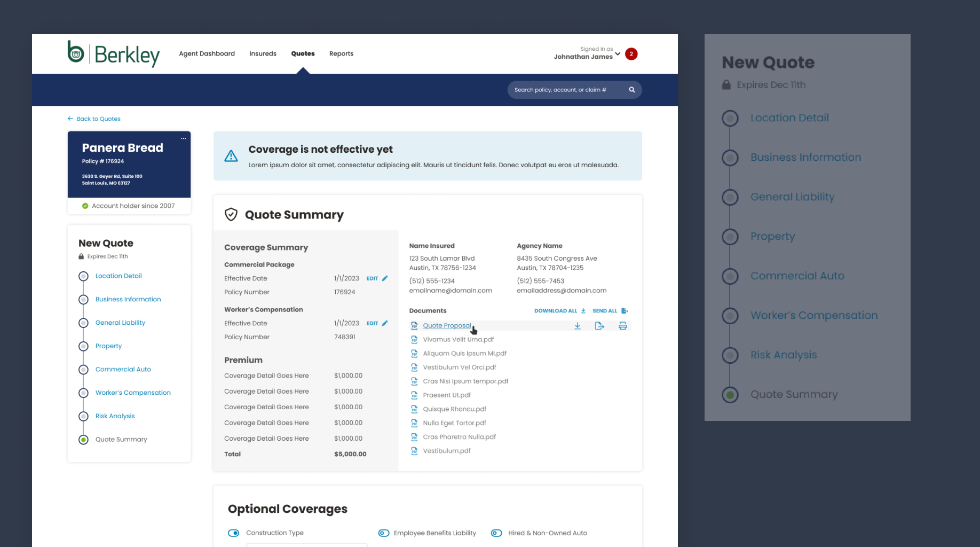Go to General Liability in sidebar
The height and width of the screenshot is (547, 980).
[120, 323]
